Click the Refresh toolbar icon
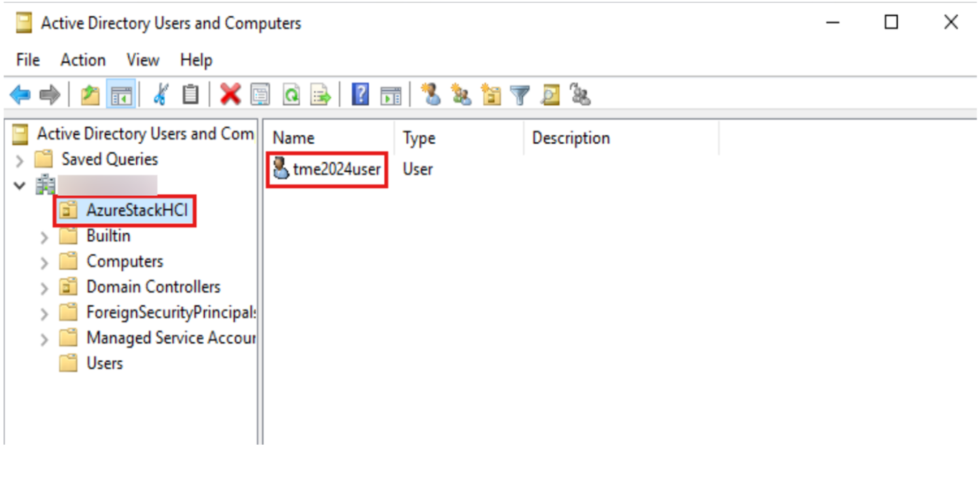The image size is (980, 502). [x=291, y=95]
